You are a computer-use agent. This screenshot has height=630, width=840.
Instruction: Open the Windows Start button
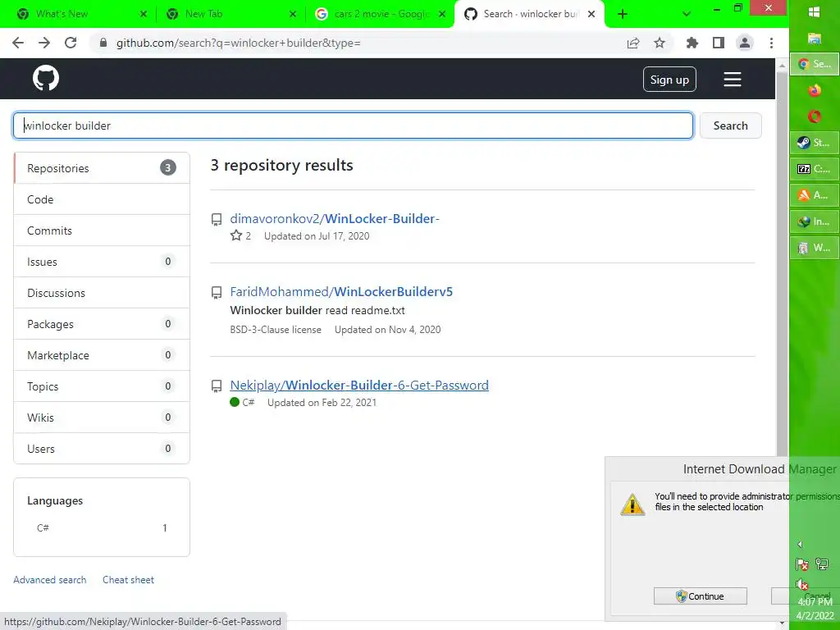tap(815, 12)
